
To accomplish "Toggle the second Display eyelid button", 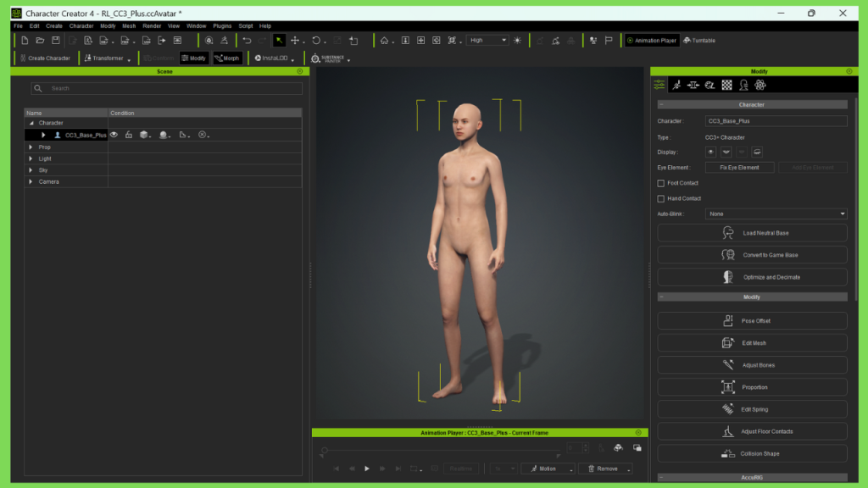I will point(726,152).
